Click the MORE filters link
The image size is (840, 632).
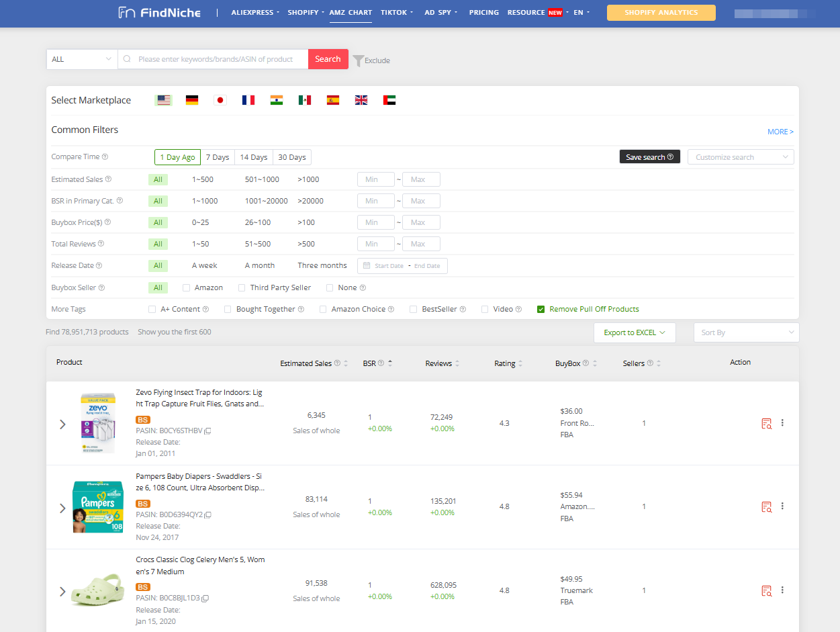tap(780, 132)
